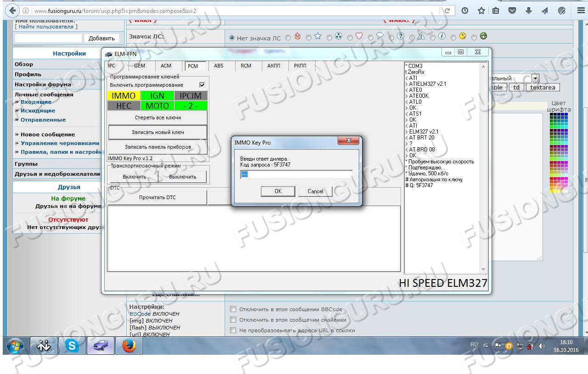This screenshot has height=374, width=588.
Task: Select the 'Нет значка ЛС' radio button
Action: 232,38
